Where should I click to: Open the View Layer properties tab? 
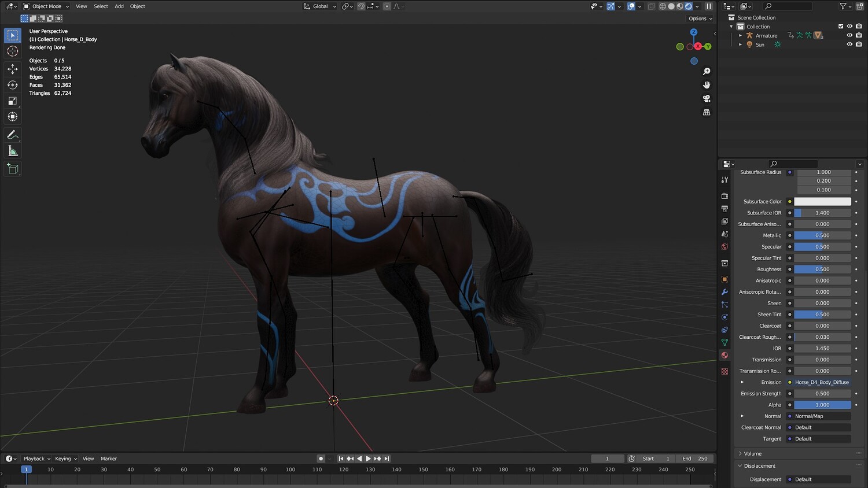724,221
